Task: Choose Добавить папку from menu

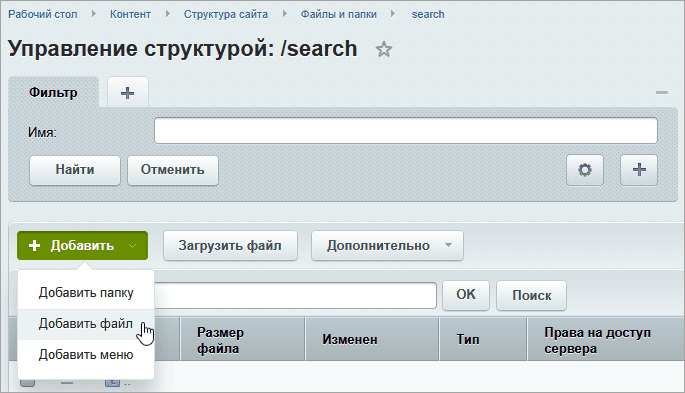Action: (x=86, y=293)
